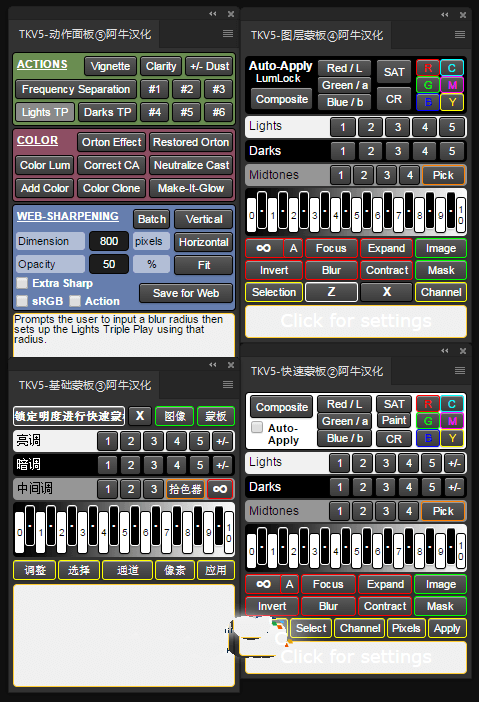
Task: Switch to the TKV5 basic mask panel tab
Action: click(85, 385)
